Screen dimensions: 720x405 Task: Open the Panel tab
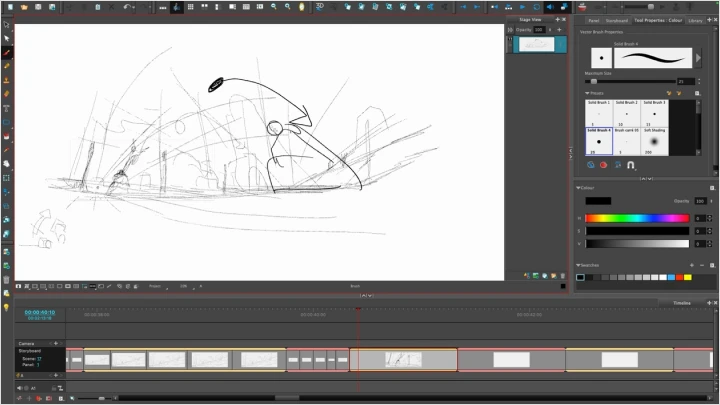tap(594, 19)
